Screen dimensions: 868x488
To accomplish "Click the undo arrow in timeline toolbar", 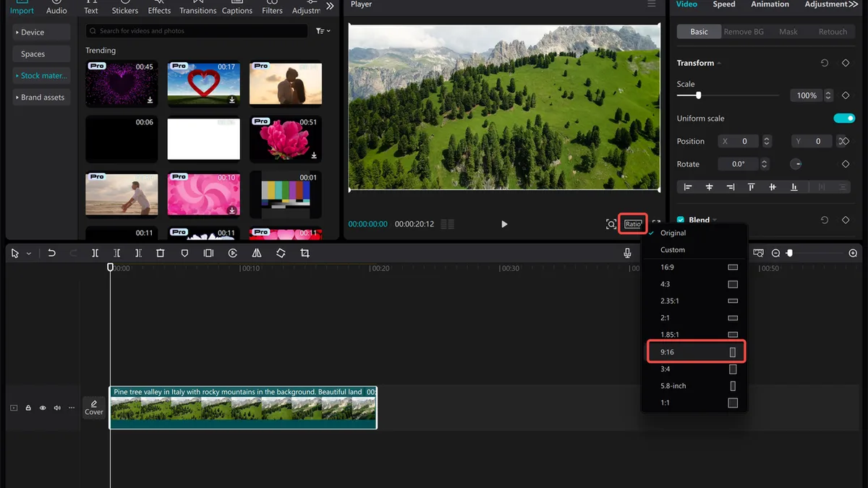I will tap(51, 253).
